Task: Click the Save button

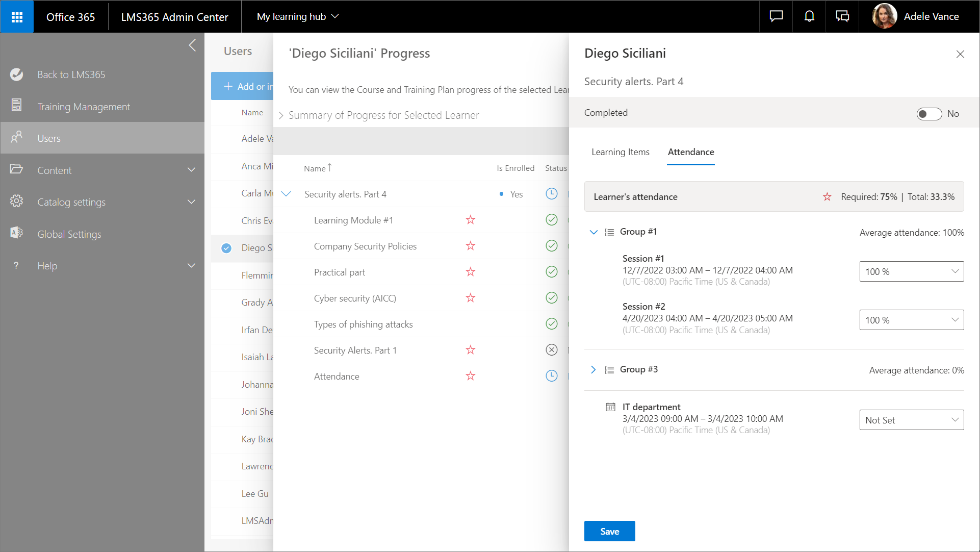Action: [609, 531]
